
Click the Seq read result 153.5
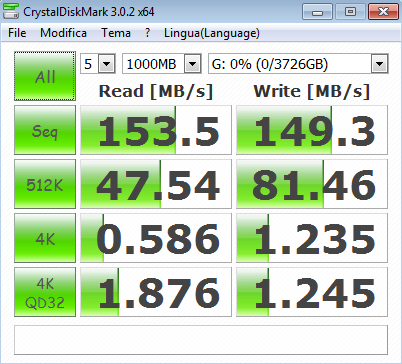[x=156, y=130]
